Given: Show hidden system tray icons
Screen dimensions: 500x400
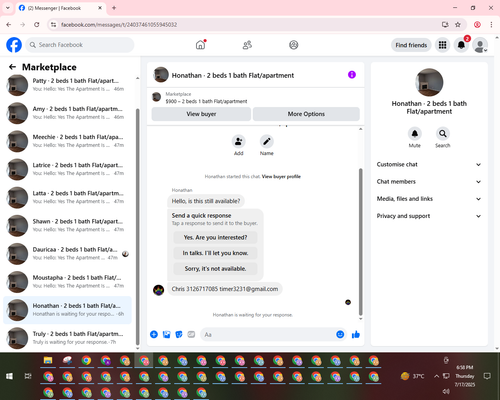Looking at the screenshot, I should tap(436, 376).
